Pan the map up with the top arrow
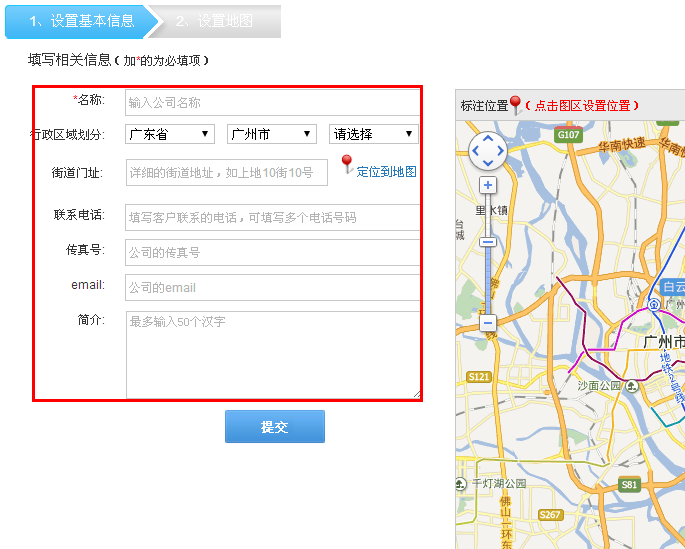The width and height of the screenshot is (685, 549). [488, 139]
